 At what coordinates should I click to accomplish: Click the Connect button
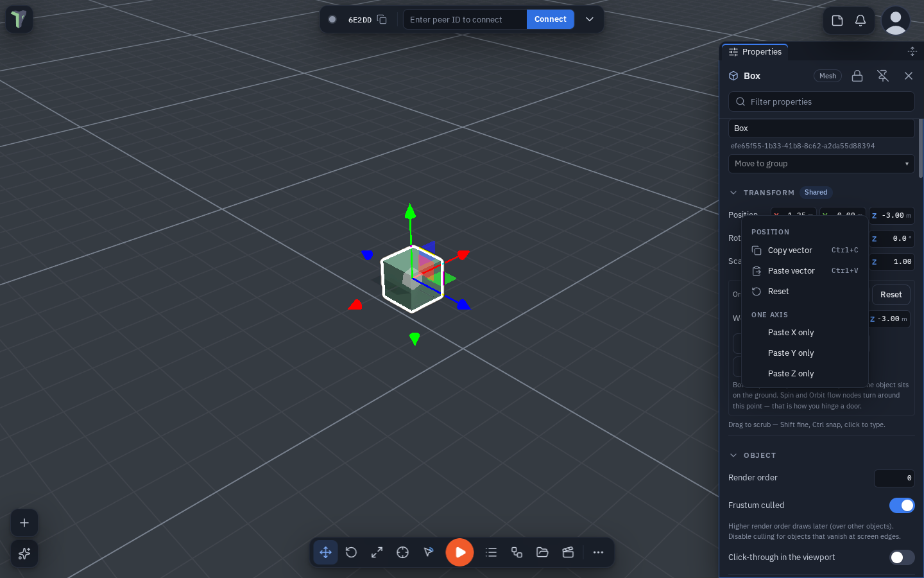(x=551, y=19)
